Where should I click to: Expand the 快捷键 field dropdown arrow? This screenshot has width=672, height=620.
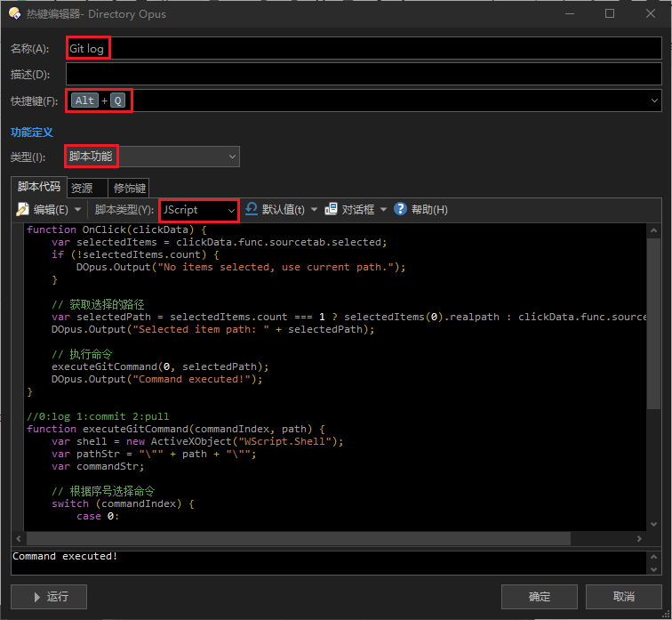(654, 101)
